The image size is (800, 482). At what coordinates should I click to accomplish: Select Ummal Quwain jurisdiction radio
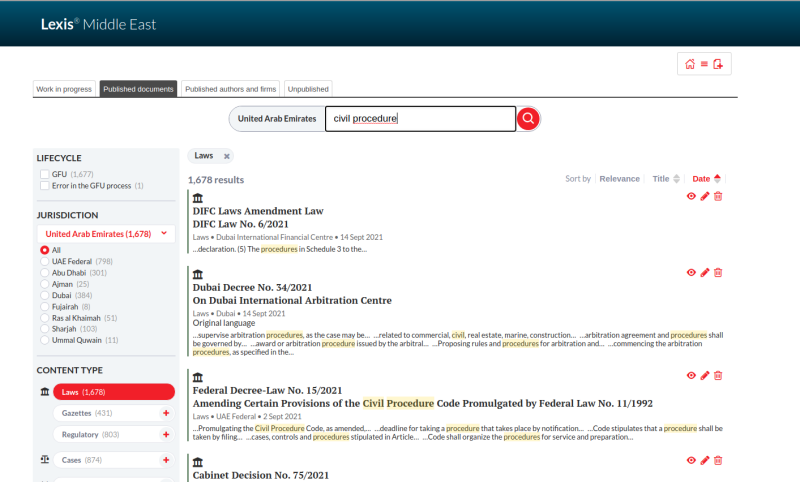[x=45, y=340]
